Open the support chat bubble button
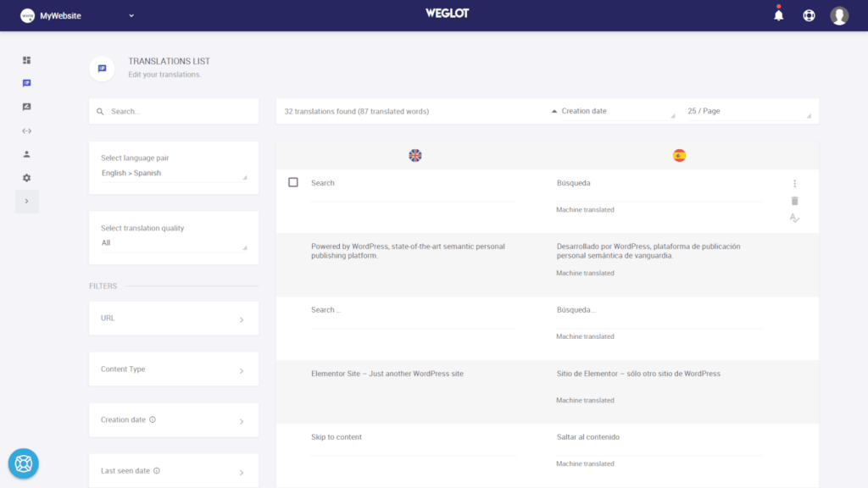Screen dimensions: 868x488 (24, 463)
